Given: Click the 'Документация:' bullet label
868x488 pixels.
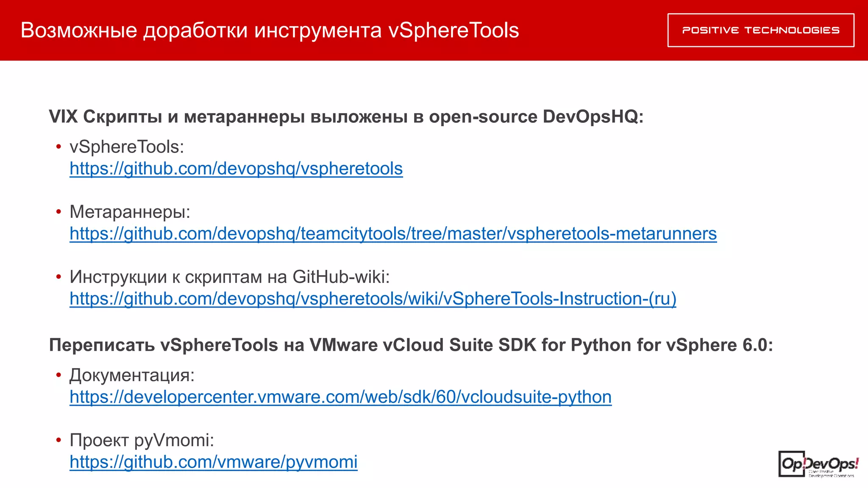Looking at the screenshot, I should click(x=132, y=375).
